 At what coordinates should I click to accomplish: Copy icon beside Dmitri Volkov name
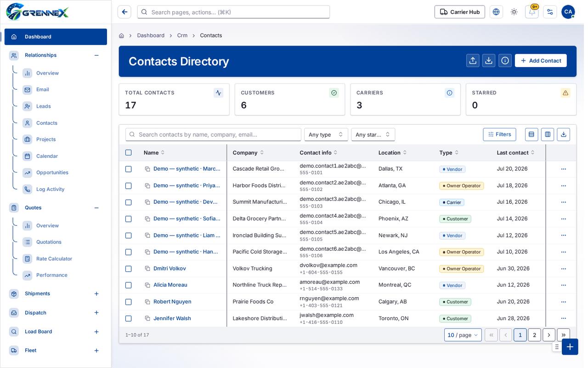click(x=147, y=269)
